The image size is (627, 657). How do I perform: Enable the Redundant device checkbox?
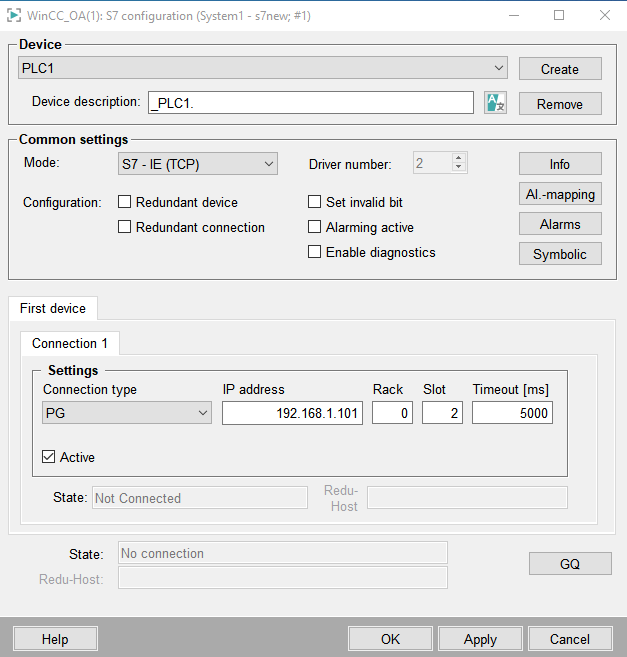[x=125, y=202]
